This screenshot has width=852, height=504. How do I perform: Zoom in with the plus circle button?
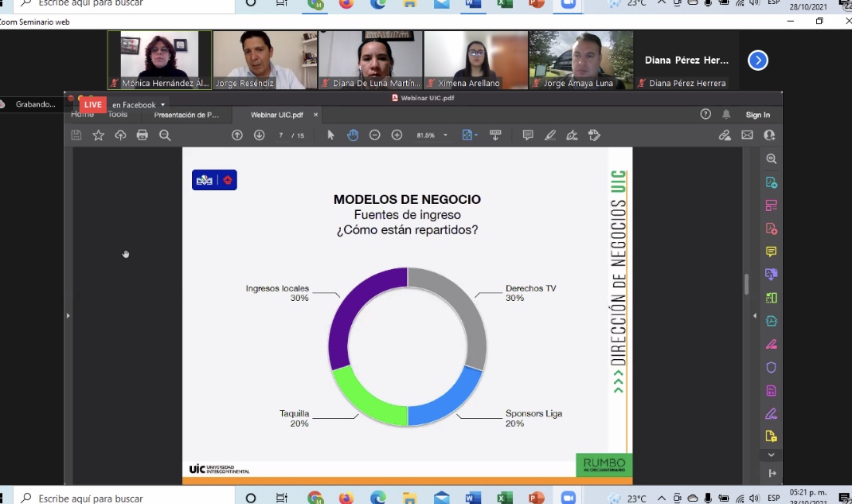[x=397, y=135]
